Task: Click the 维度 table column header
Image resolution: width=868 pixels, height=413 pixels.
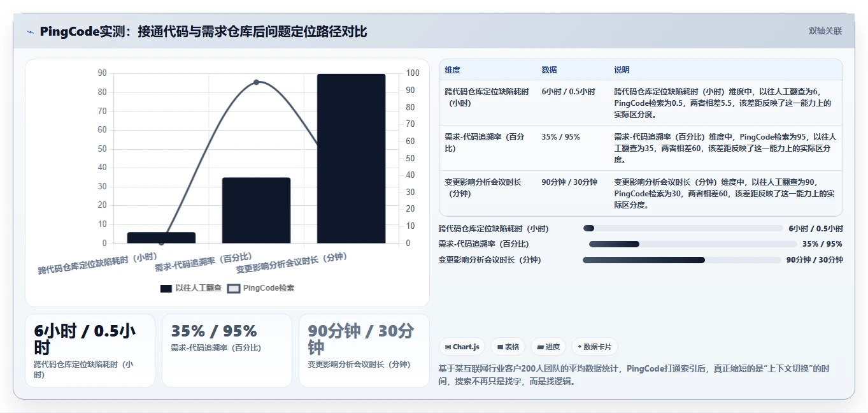Action: (x=452, y=70)
